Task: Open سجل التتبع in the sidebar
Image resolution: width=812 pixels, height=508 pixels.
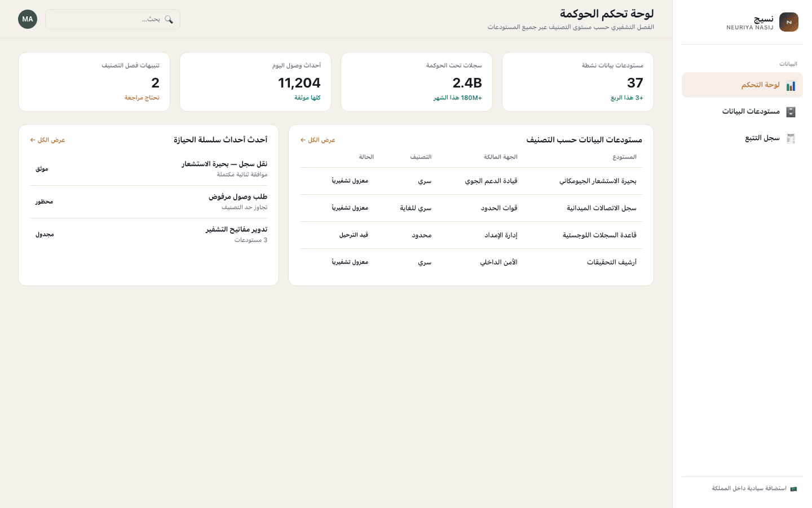Action: pyautogui.click(x=742, y=138)
